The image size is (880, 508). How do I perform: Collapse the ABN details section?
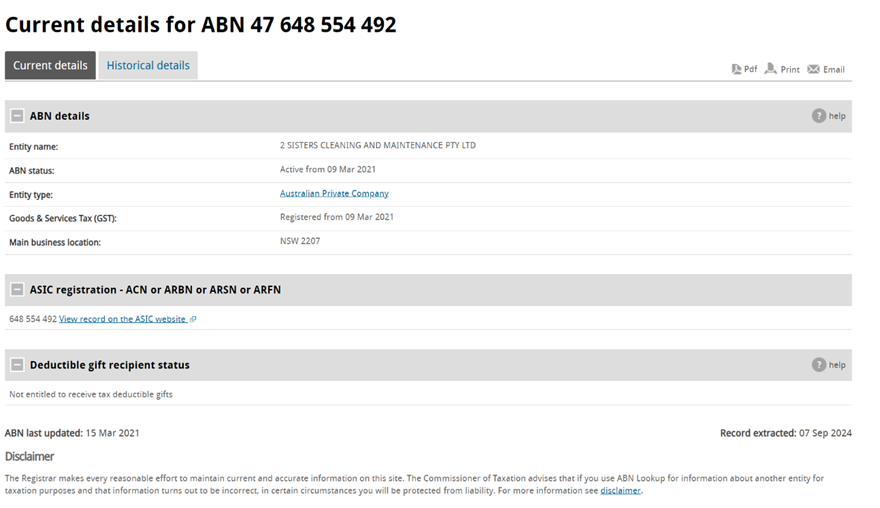click(17, 116)
